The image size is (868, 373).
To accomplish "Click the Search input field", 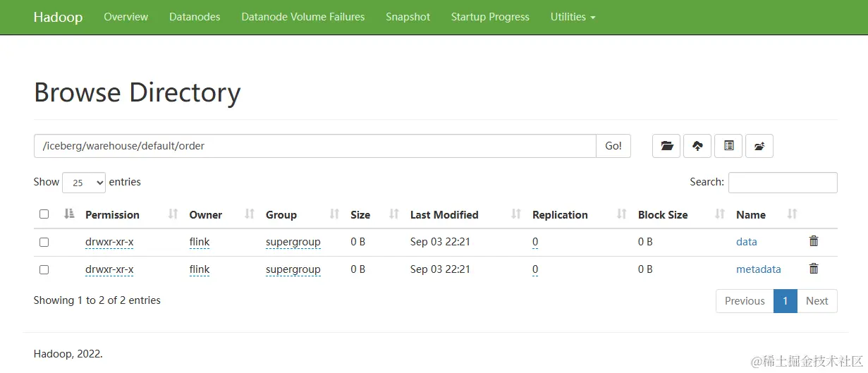I will coord(782,183).
